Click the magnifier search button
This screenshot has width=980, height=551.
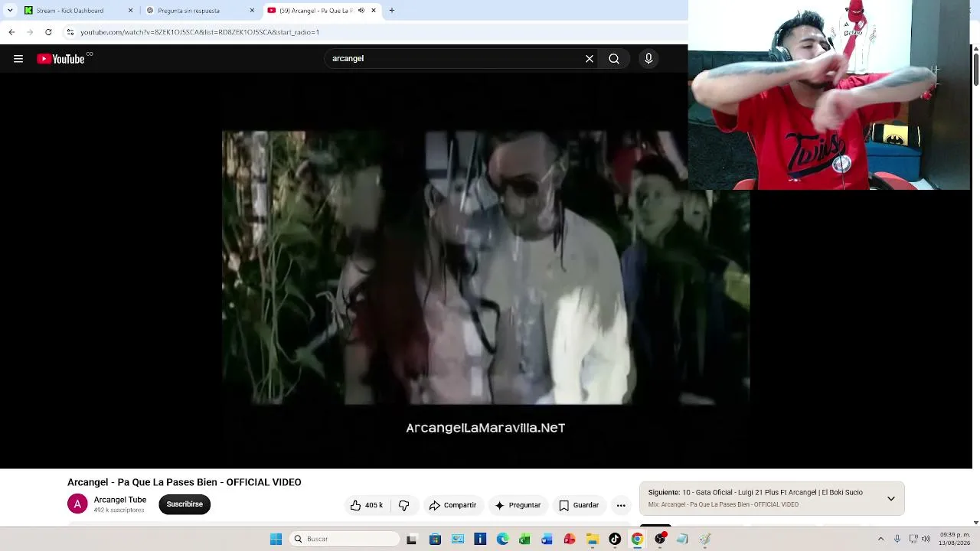(614, 59)
